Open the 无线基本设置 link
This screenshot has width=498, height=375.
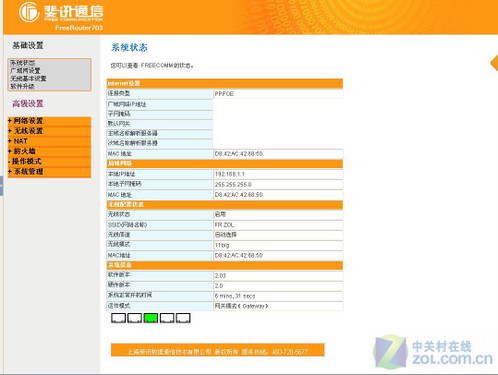click(x=28, y=79)
